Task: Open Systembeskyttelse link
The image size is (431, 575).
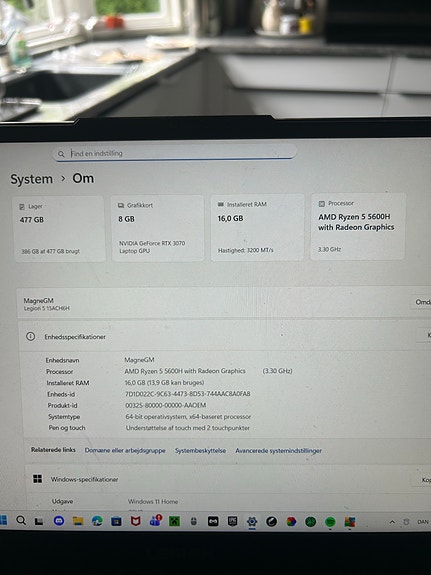Action: point(200,450)
